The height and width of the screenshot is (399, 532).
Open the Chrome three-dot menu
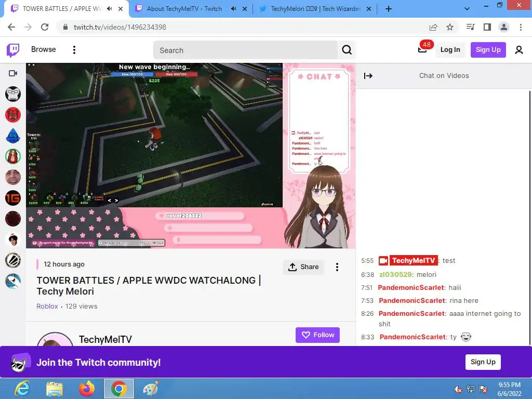521,27
